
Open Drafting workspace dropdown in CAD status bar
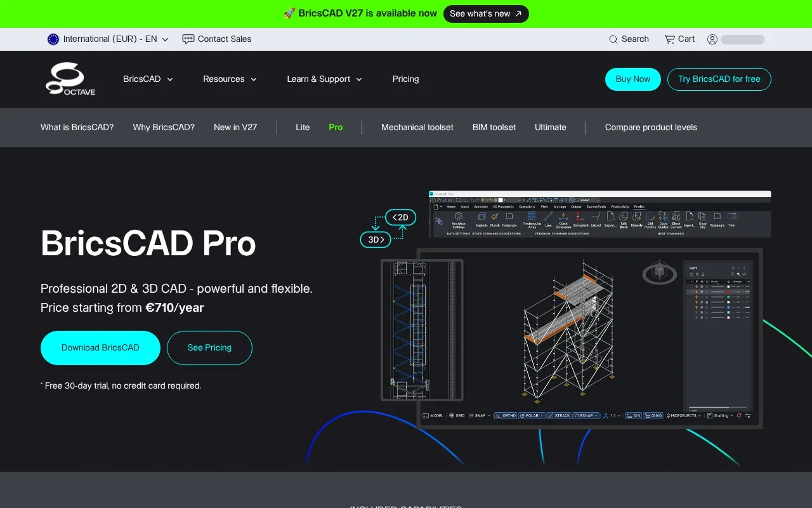click(720, 415)
